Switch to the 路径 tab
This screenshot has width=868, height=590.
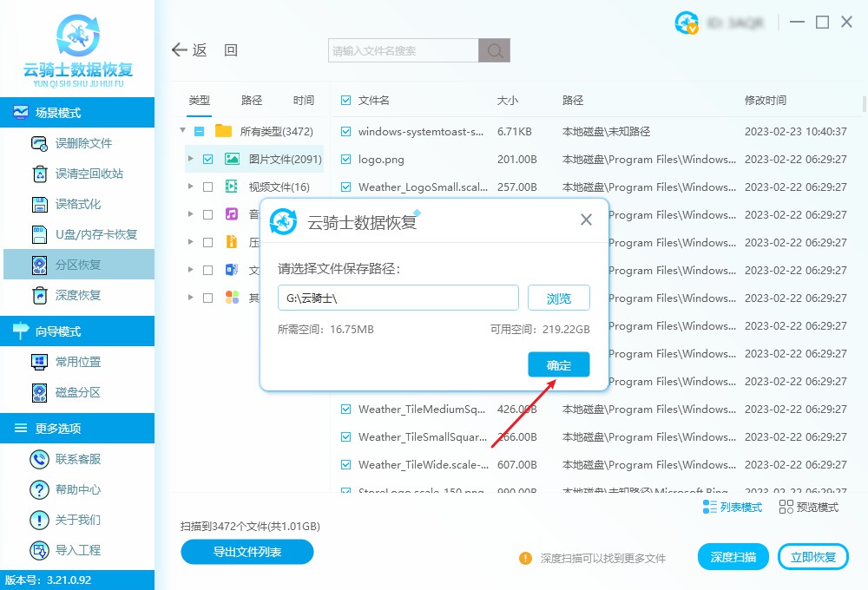tap(251, 100)
